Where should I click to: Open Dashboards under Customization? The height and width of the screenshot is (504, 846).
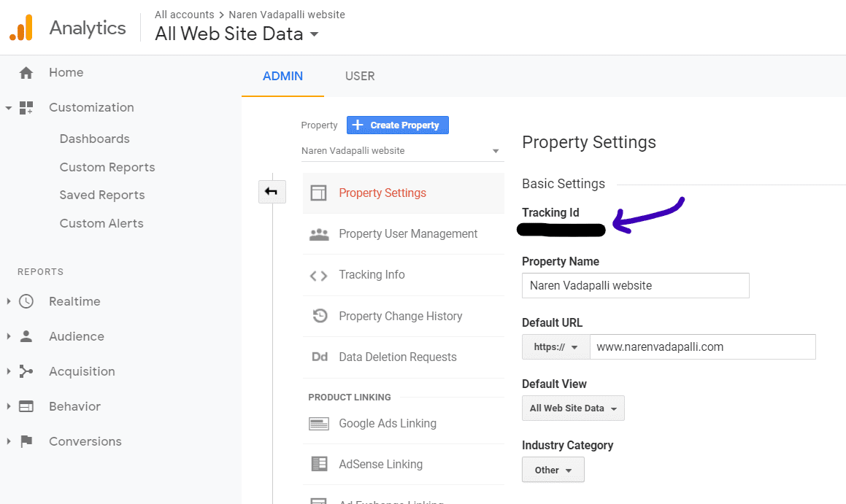pos(94,139)
